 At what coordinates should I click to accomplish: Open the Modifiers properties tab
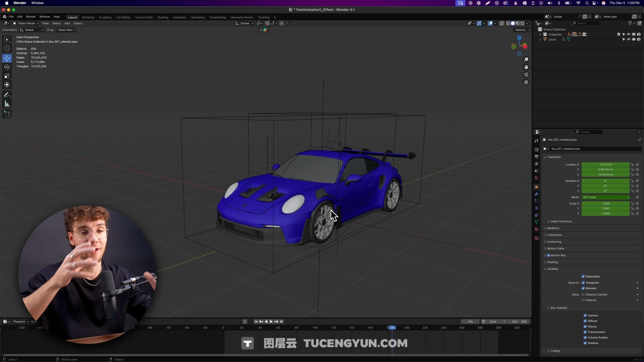pyautogui.click(x=536, y=194)
